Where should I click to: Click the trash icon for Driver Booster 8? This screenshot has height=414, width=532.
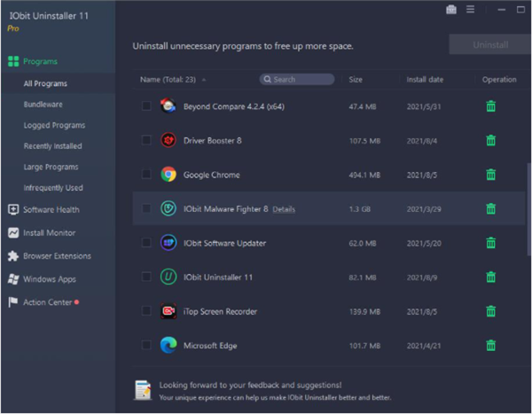point(490,140)
